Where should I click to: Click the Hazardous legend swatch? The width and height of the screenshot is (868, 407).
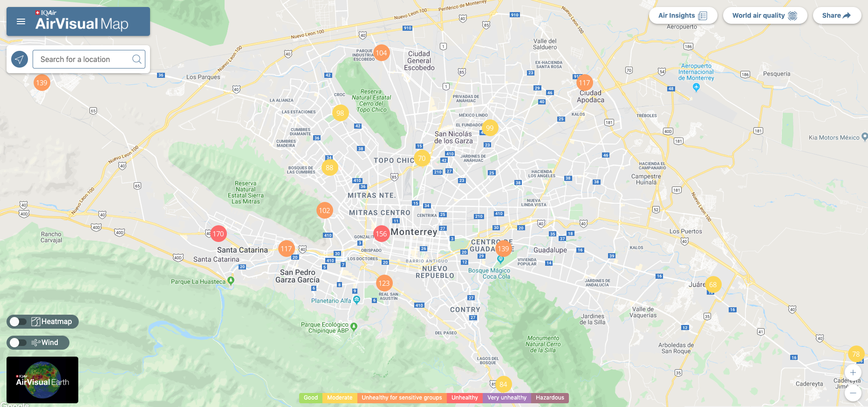[550, 398]
